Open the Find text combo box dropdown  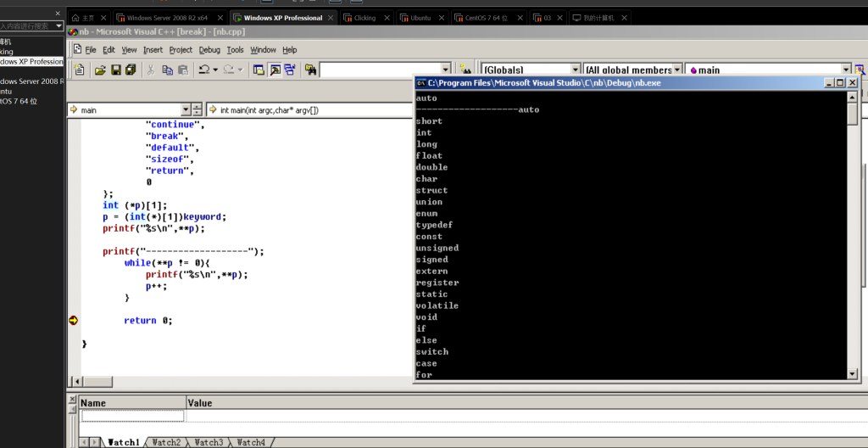coord(444,70)
